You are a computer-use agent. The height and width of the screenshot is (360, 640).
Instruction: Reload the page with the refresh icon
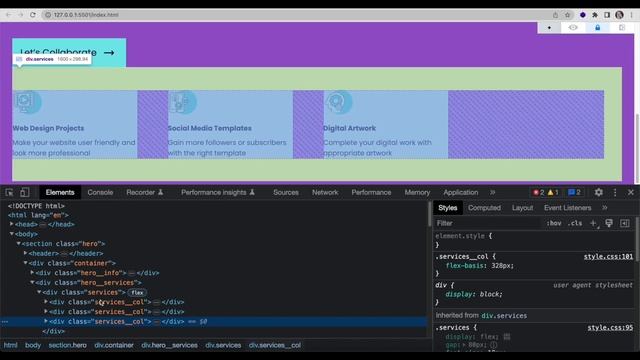click(x=33, y=15)
